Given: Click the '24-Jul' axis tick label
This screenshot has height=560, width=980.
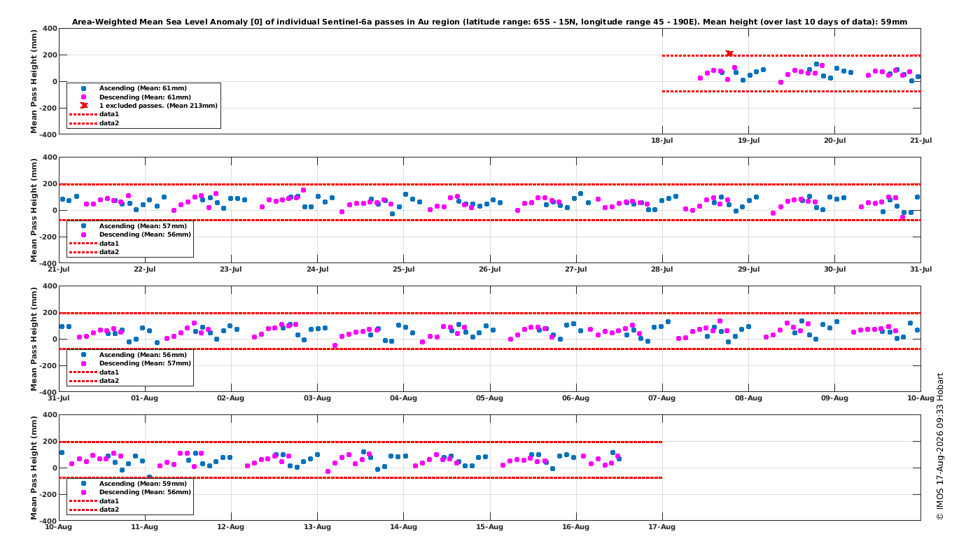Looking at the screenshot, I should coord(317,269).
